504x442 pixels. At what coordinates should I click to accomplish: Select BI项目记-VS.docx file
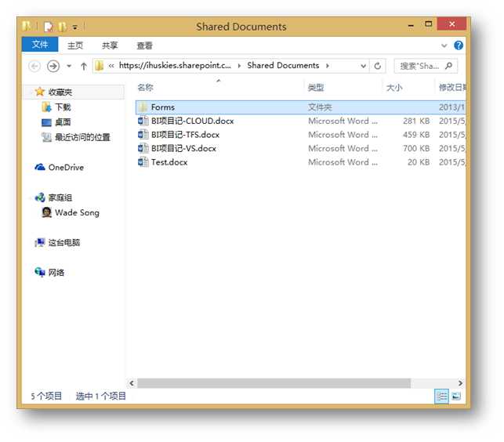pyautogui.click(x=183, y=149)
